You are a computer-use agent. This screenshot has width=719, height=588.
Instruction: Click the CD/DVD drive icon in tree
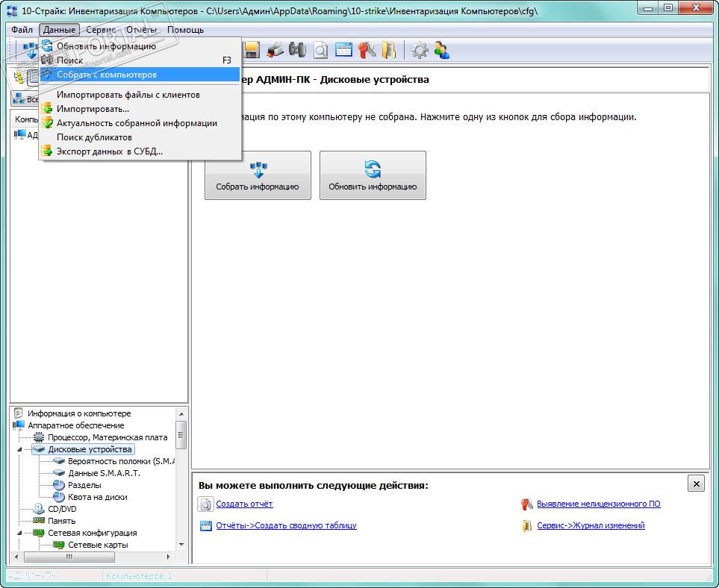[39, 509]
